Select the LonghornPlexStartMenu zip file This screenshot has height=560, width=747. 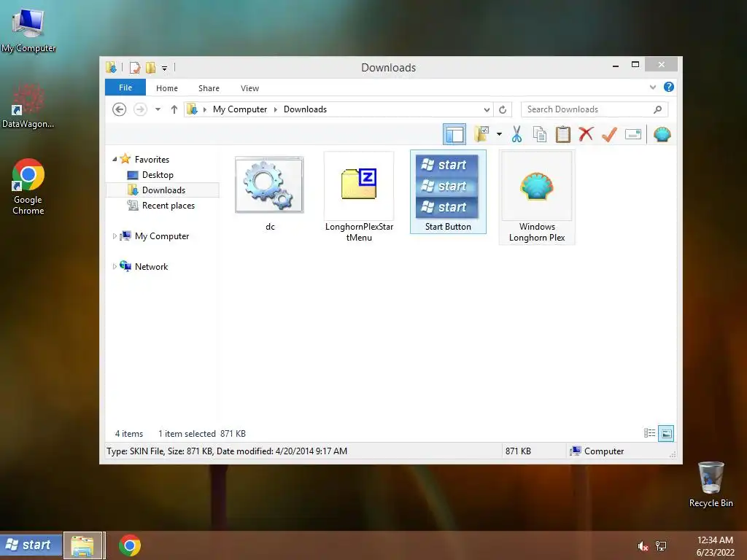click(x=359, y=198)
